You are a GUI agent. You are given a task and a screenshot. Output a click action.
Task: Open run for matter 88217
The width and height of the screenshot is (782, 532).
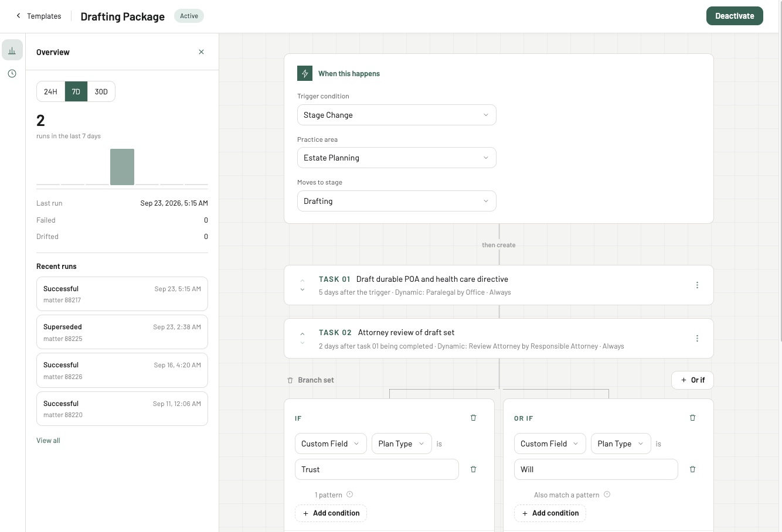(x=122, y=294)
